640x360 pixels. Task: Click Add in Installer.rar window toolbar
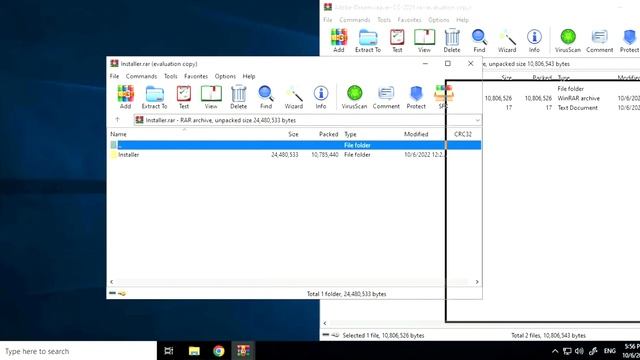[x=125, y=97]
